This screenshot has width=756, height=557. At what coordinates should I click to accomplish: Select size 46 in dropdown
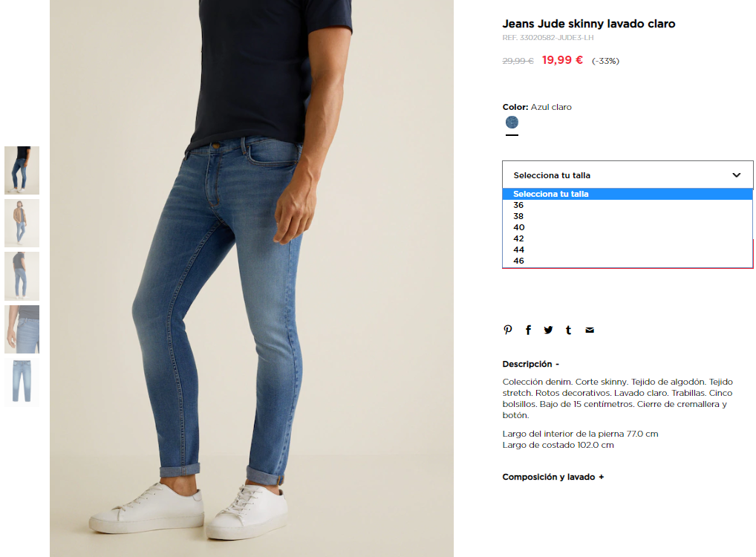[x=628, y=261]
